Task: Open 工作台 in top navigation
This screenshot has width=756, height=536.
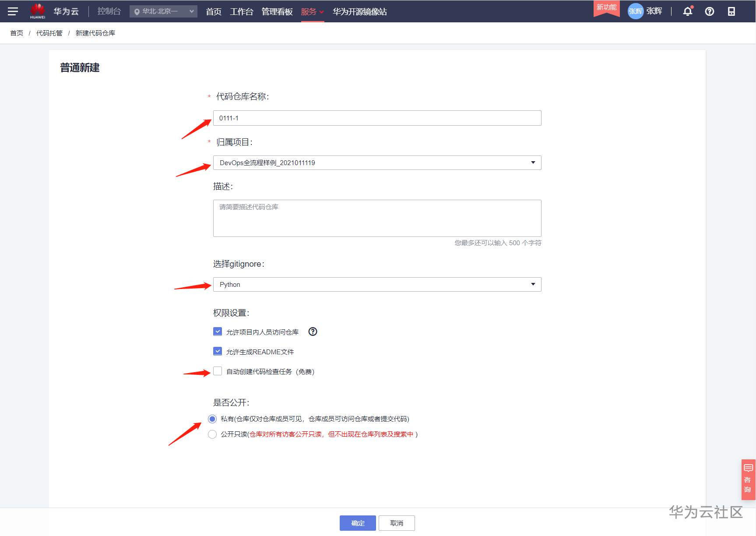Action: [x=242, y=12]
